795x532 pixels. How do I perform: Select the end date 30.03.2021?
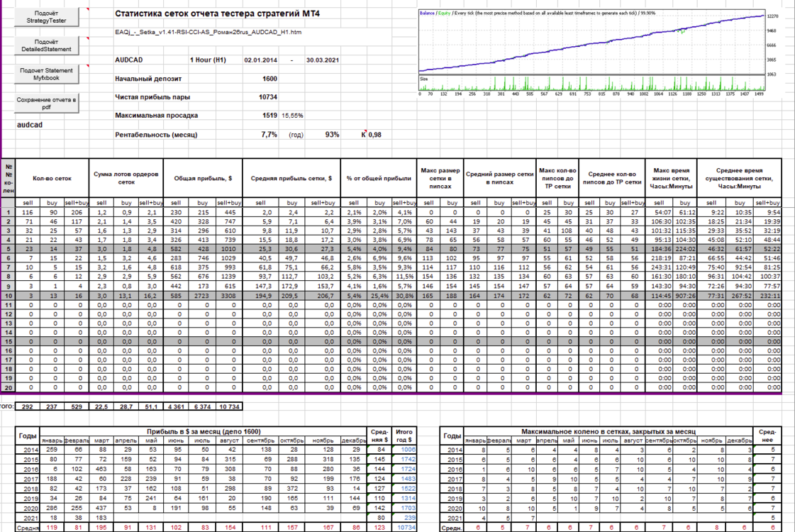(323, 60)
